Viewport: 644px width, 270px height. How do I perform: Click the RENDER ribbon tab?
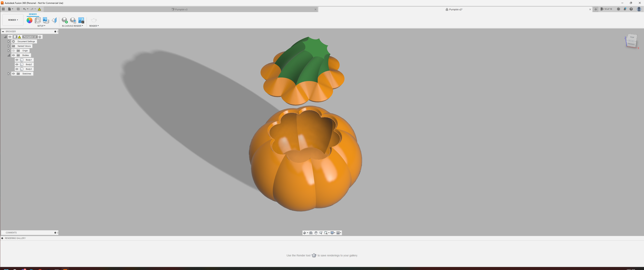(x=33, y=14)
